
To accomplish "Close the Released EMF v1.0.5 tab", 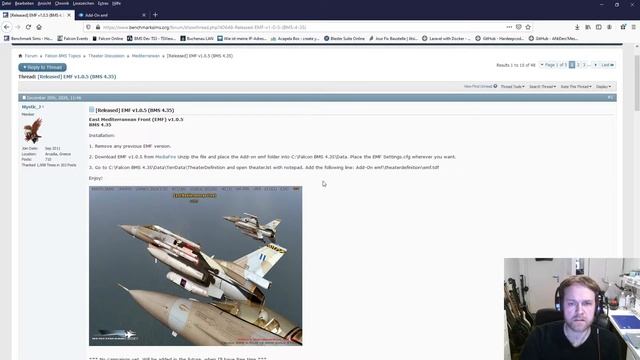I will (x=69, y=15).
